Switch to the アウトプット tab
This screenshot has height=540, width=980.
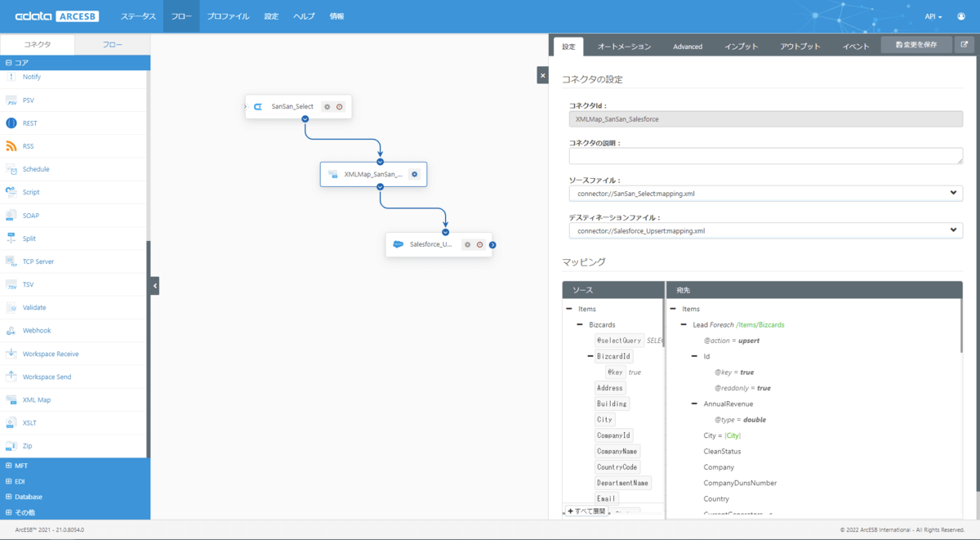(x=800, y=47)
